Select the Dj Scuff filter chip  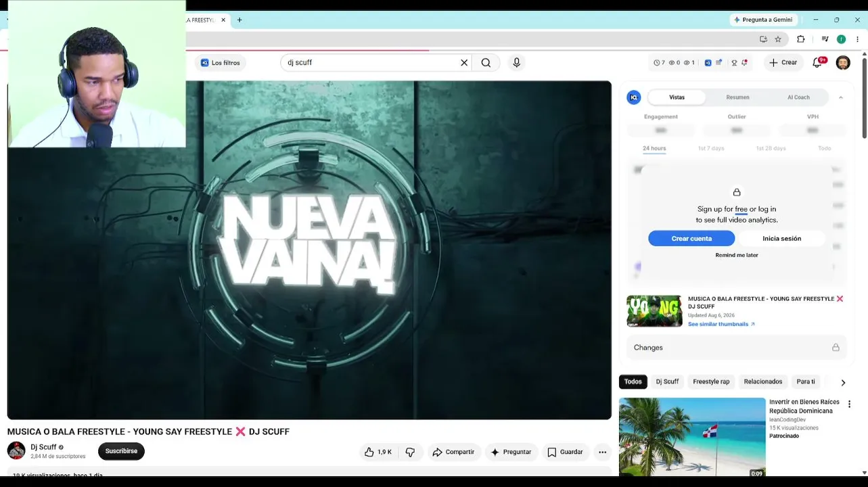tap(667, 381)
